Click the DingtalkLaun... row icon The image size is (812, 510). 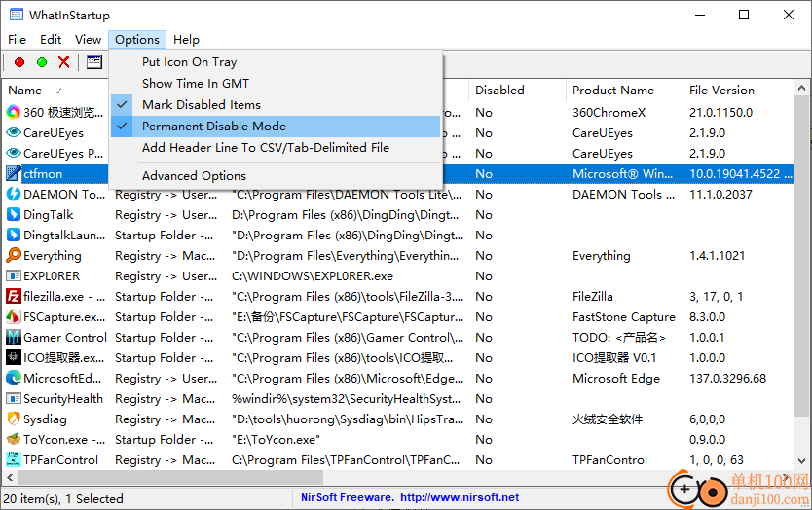tap(13, 236)
